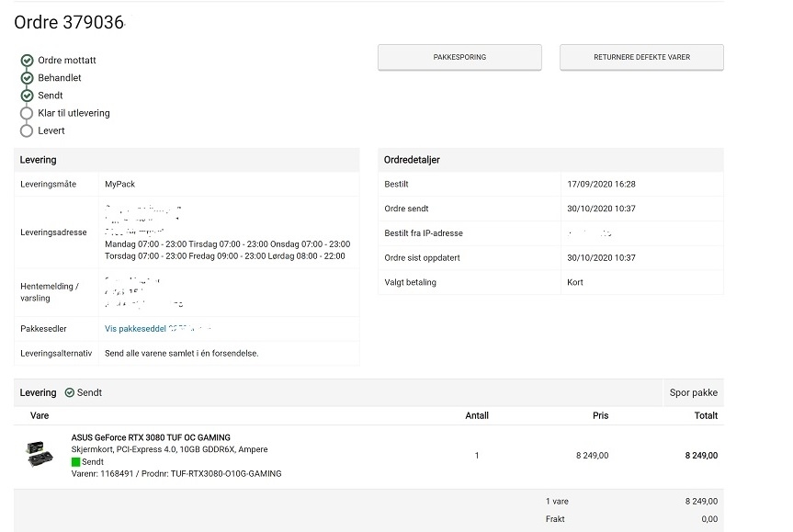Image resolution: width=793 pixels, height=532 pixels.
Task: Select the Antall column header
Action: (x=477, y=415)
